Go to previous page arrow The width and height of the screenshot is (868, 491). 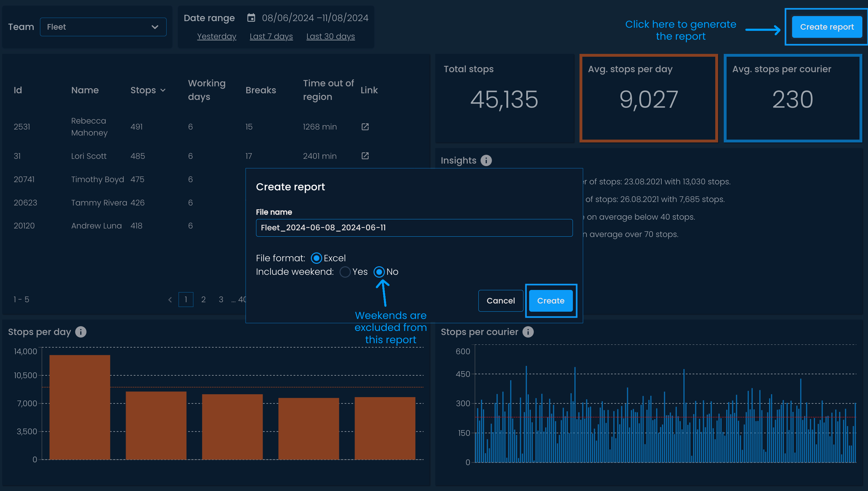coord(170,299)
